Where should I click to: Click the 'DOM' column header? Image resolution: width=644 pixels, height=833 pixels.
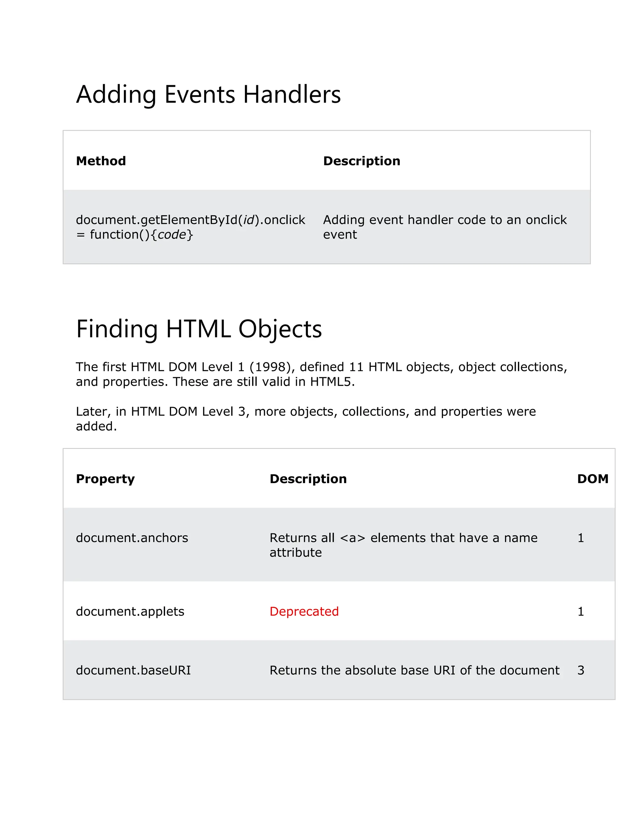point(592,479)
